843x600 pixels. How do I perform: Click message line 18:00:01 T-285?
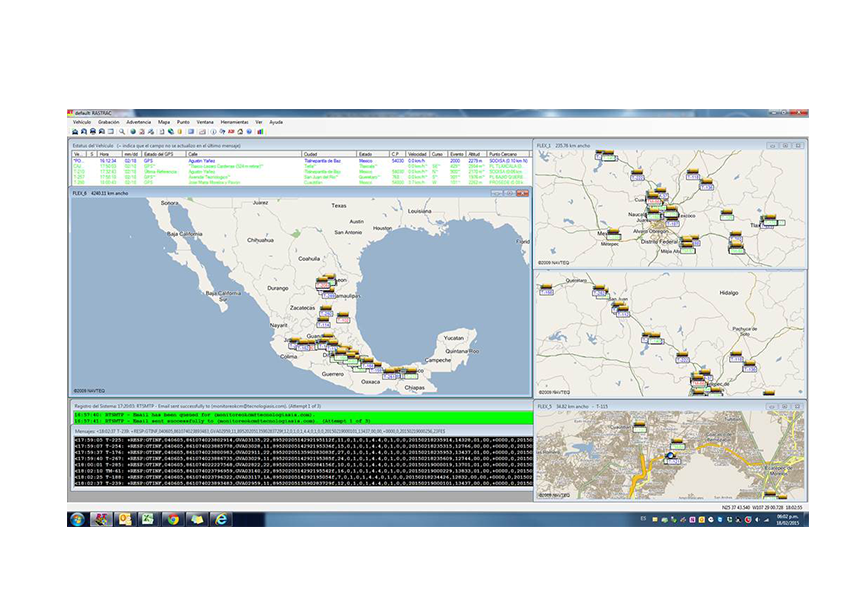[303, 465]
